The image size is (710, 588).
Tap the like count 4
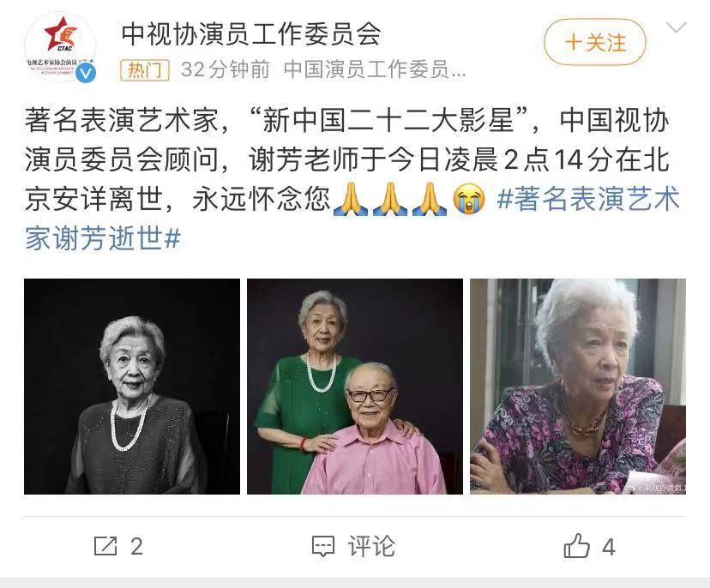[609, 547]
